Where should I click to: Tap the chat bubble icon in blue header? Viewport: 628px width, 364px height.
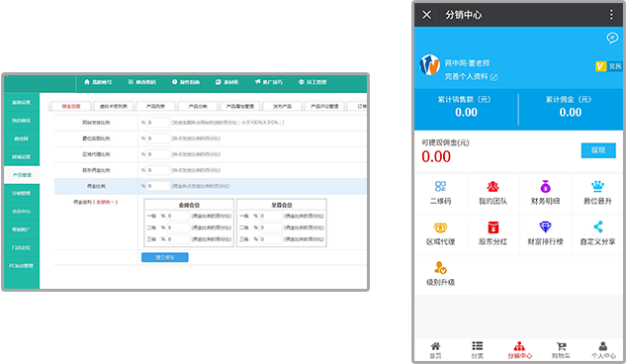[612, 38]
